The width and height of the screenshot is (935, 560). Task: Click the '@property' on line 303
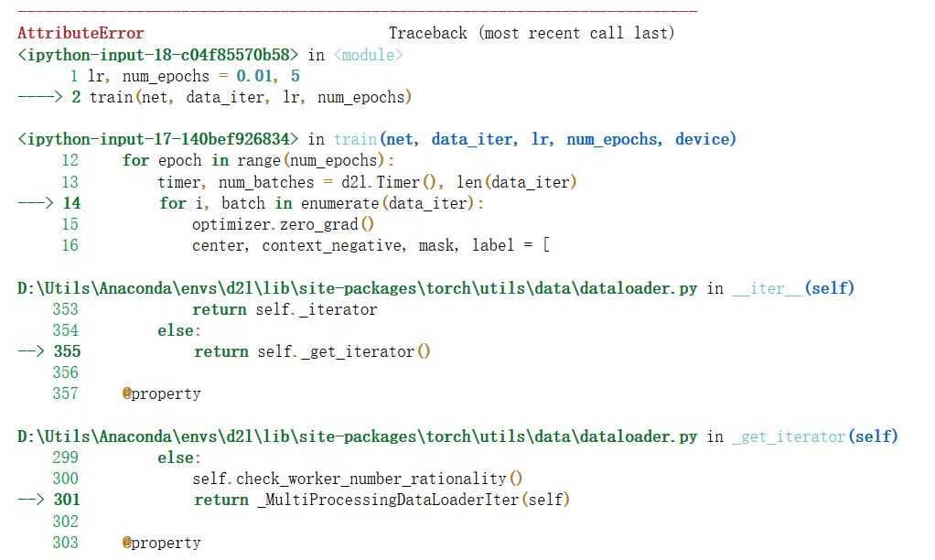coord(162,543)
